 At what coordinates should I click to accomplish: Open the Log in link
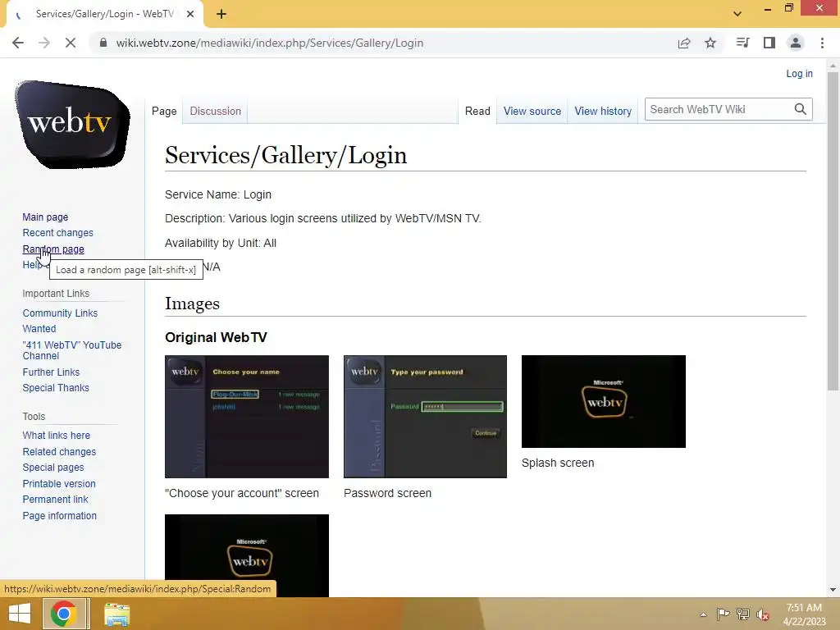coord(799,73)
